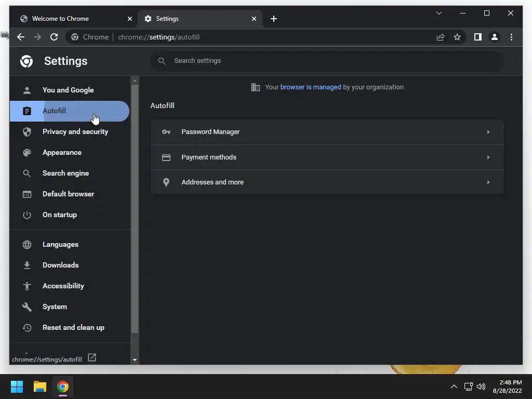Click the Chrome taskbar icon
Screen dimensions: 532x399
[x=63, y=387]
